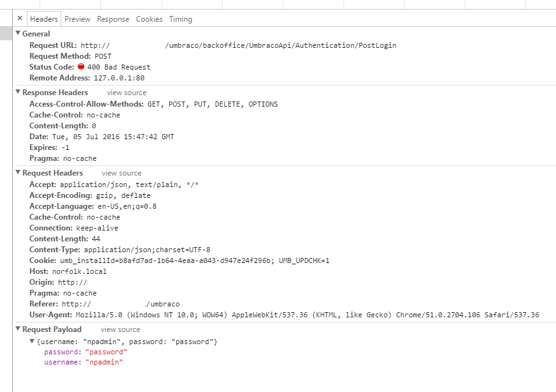Collapse the General section
This screenshot has height=392, width=556.
tap(18, 34)
